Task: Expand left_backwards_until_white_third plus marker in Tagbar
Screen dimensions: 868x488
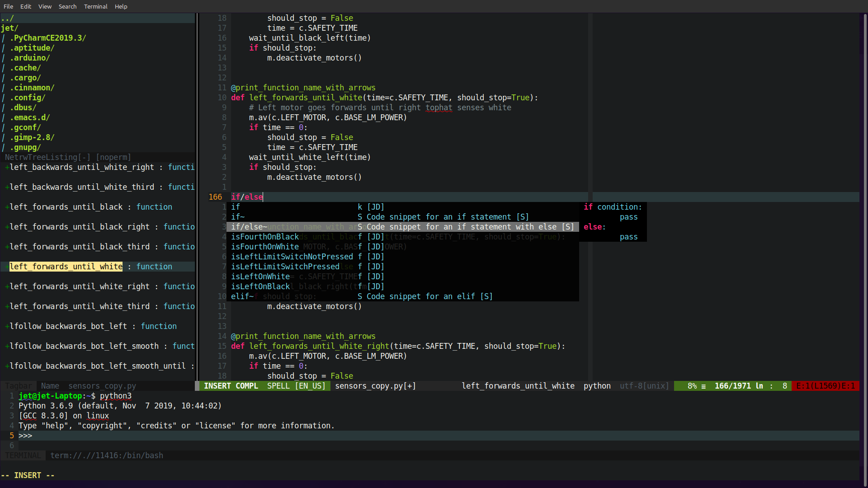Action: click(7, 187)
